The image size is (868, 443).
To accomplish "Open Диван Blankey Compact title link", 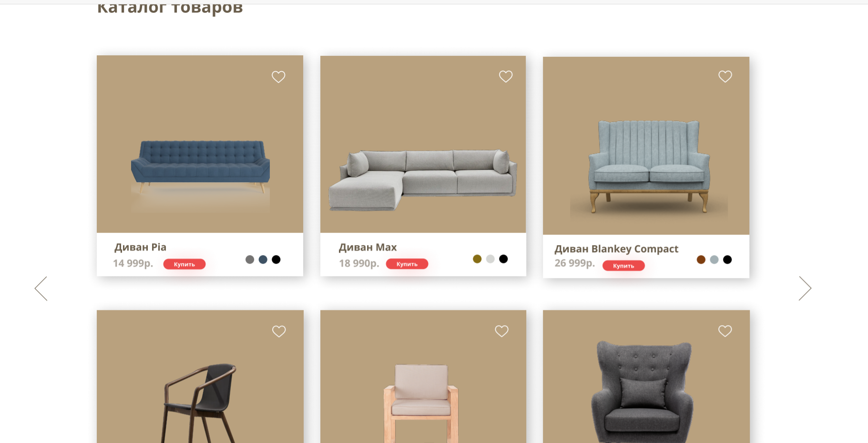I will coord(616,249).
